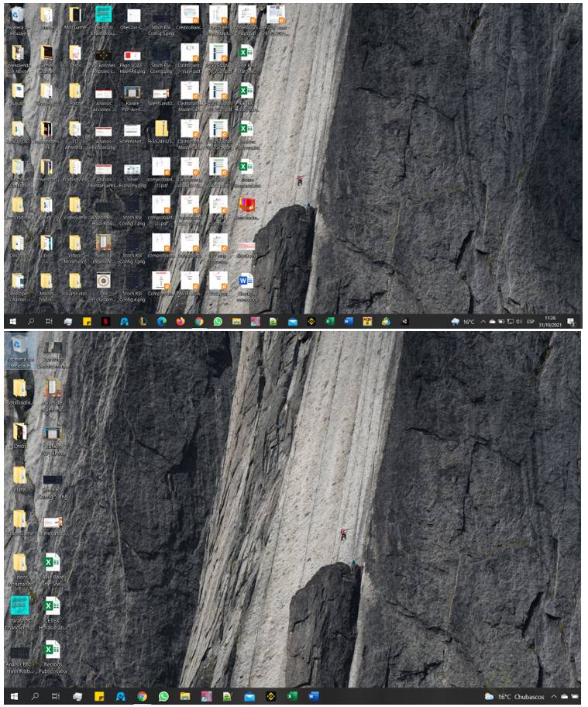588x707 pixels.
Task: Select the Screenshot image file in upper desktop
Action: [x=132, y=134]
